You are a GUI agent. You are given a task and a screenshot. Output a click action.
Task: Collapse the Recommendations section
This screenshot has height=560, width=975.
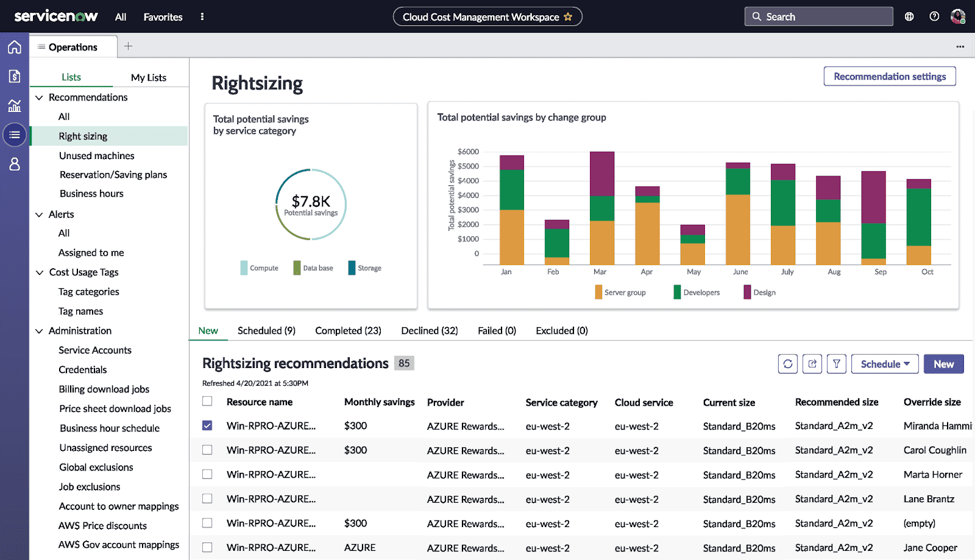pos(39,97)
